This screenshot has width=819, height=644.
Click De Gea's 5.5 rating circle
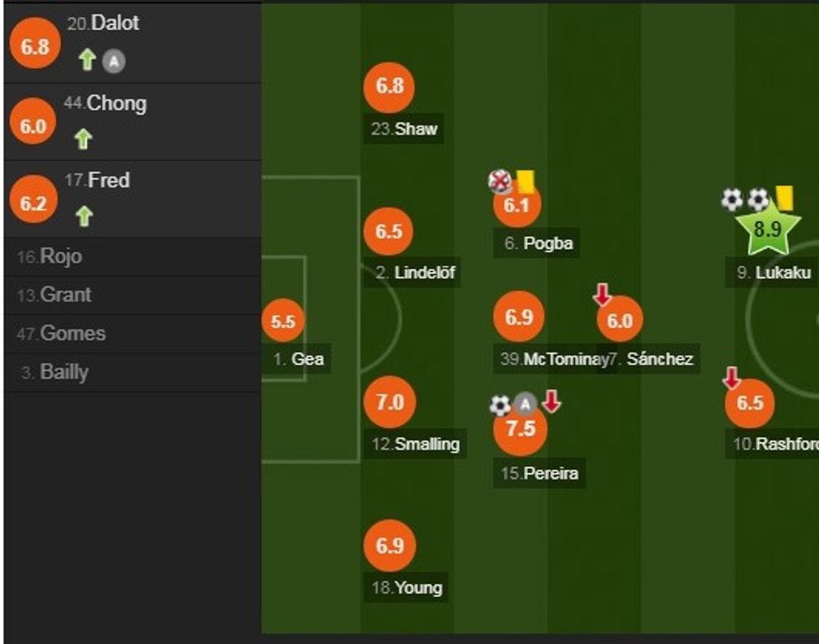tap(283, 322)
